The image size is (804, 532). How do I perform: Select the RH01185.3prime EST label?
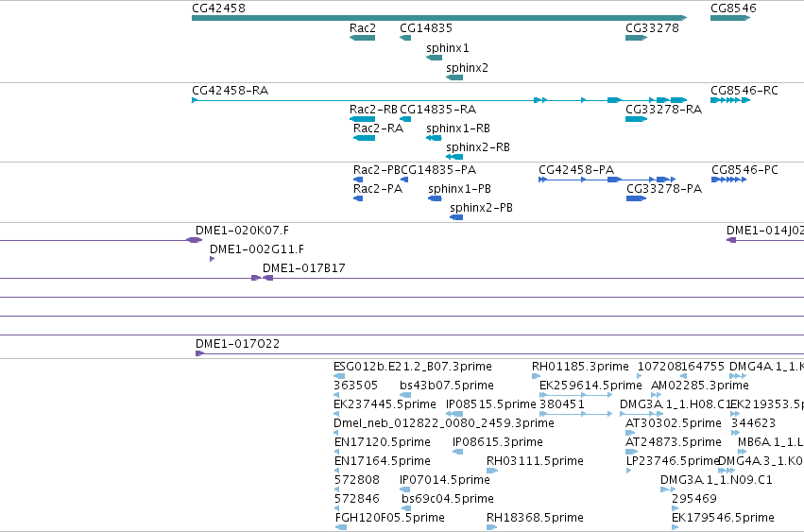click(580, 367)
